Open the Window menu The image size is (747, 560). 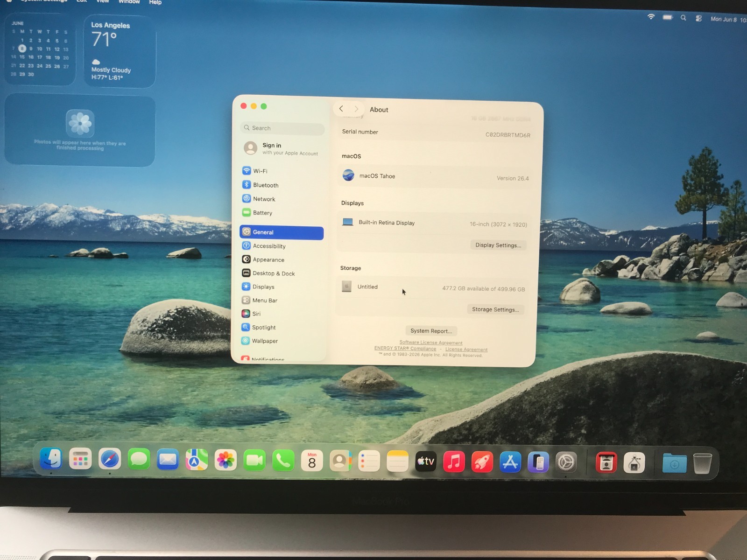(129, 2)
